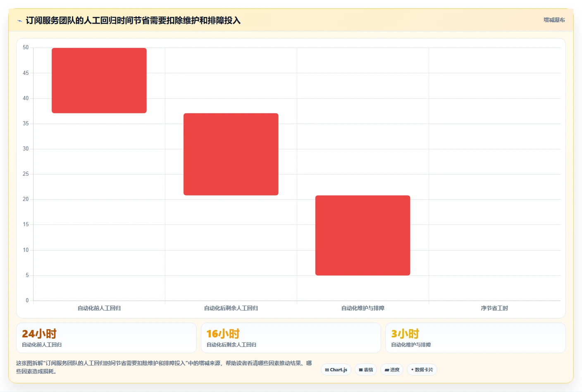Click the x-axis label 自动化前人工回归
The width and height of the screenshot is (582, 392).
point(99,308)
